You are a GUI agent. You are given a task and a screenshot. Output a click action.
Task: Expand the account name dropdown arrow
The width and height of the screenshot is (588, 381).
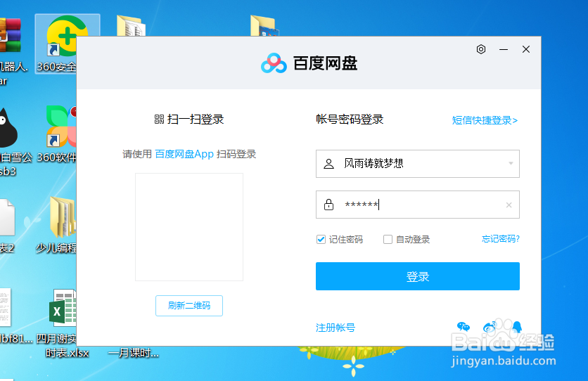coord(511,163)
